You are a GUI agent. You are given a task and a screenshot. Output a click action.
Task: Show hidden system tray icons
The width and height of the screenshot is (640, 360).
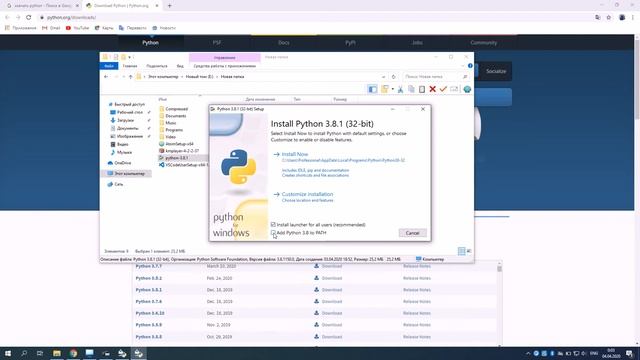pos(528,353)
